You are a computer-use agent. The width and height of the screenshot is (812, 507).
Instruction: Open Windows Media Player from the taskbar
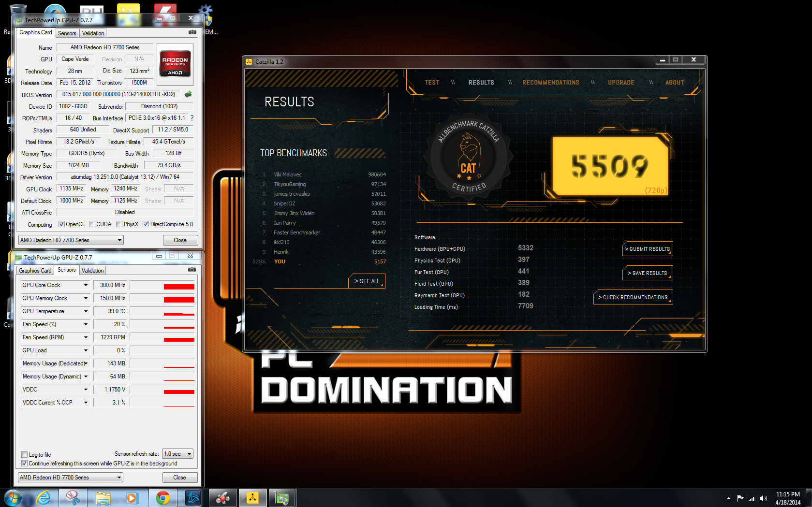[x=132, y=498]
